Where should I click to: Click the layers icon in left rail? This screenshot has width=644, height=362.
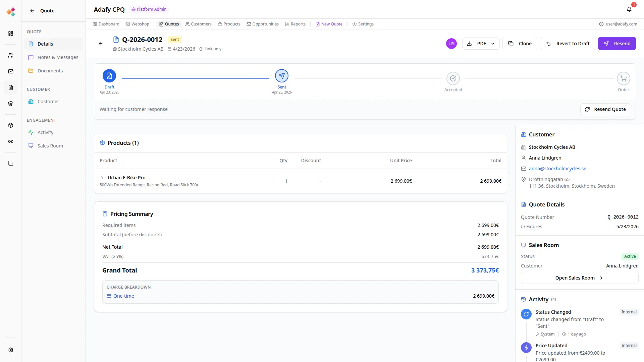(x=11, y=104)
